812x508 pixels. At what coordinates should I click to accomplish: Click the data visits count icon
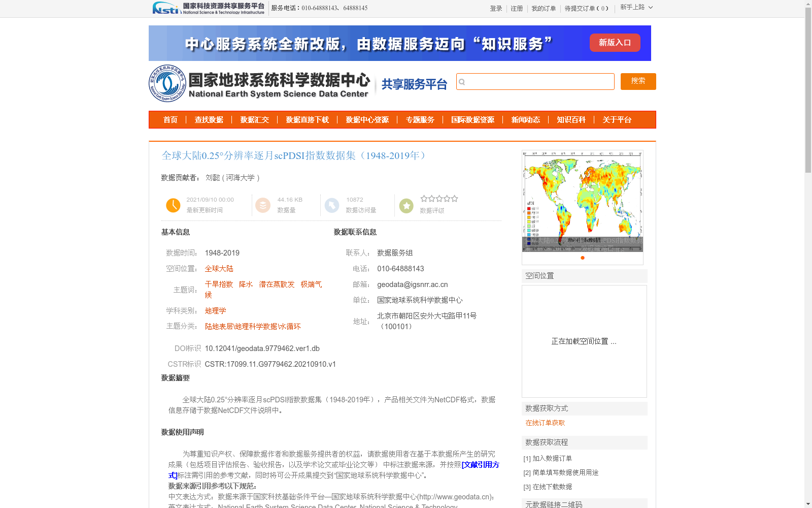pos(332,205)
